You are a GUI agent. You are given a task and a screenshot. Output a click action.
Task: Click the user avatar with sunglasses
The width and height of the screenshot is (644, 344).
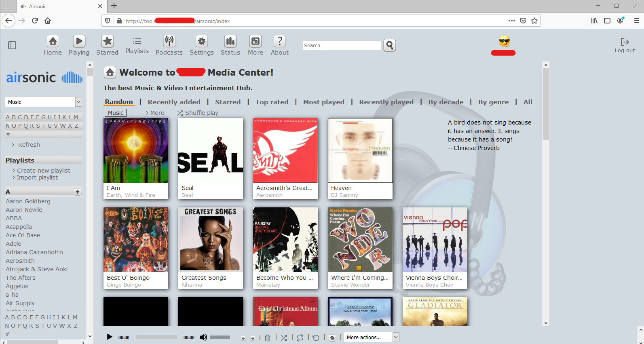[x=504, y=41]
